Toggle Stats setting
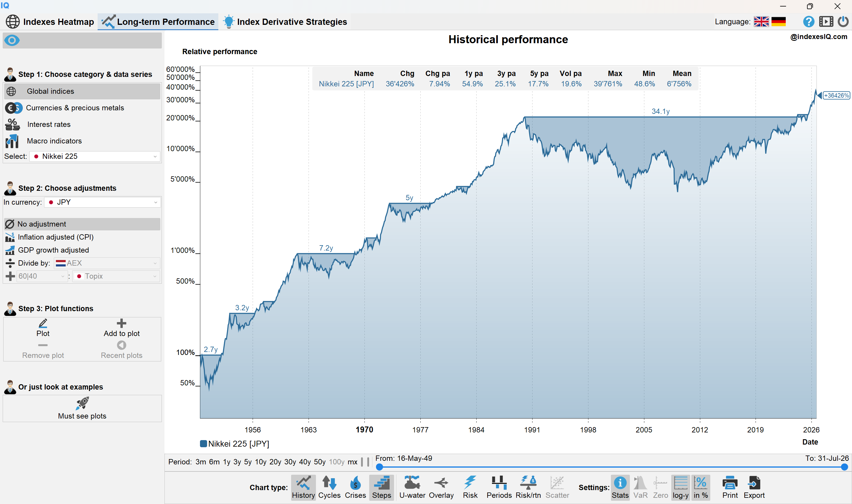Image resolution: width=852 pixels, height=504 pixels. 620,487
